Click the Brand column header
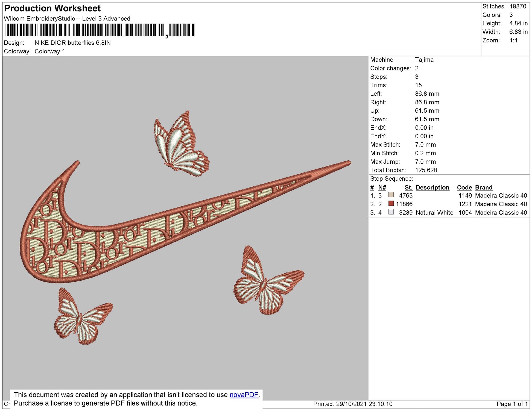This screenshot has height=411, width=532. [484, 187]
